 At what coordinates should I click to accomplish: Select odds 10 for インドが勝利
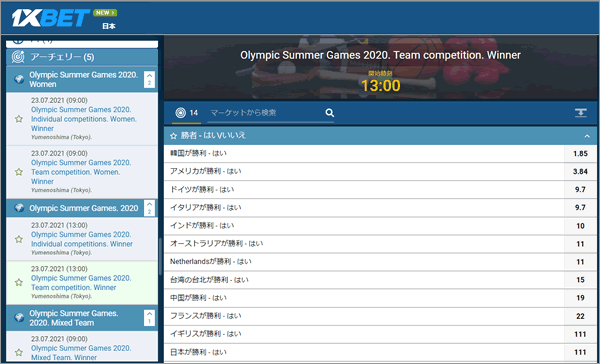[580, 226]
